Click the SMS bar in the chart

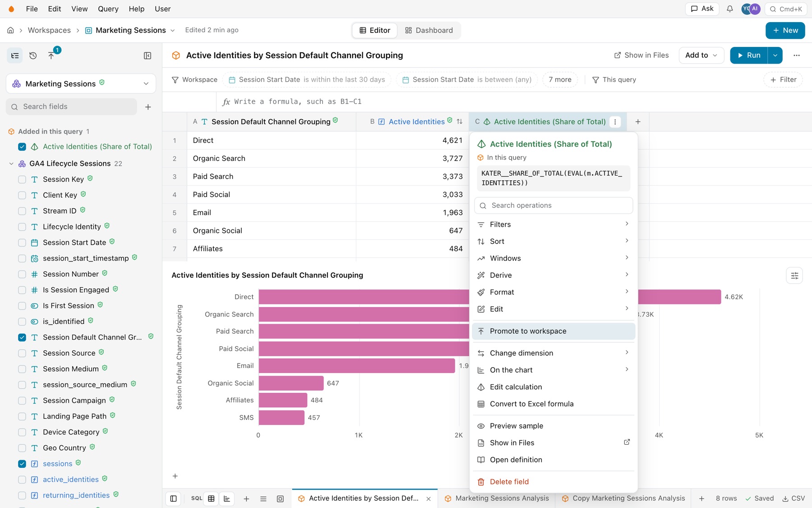click(x=281, y=418)
